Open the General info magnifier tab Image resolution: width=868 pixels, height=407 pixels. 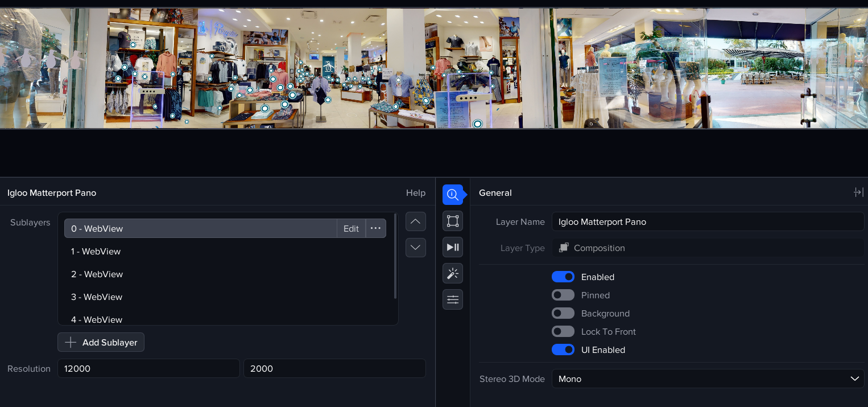coord(452,195)
